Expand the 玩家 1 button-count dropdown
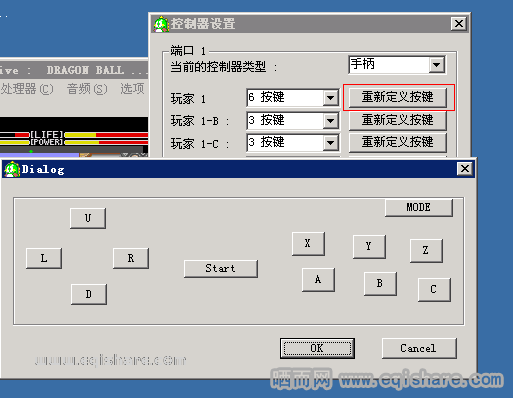Image resolution: width=513 pixels, height=398 pixels. (330, 98)
